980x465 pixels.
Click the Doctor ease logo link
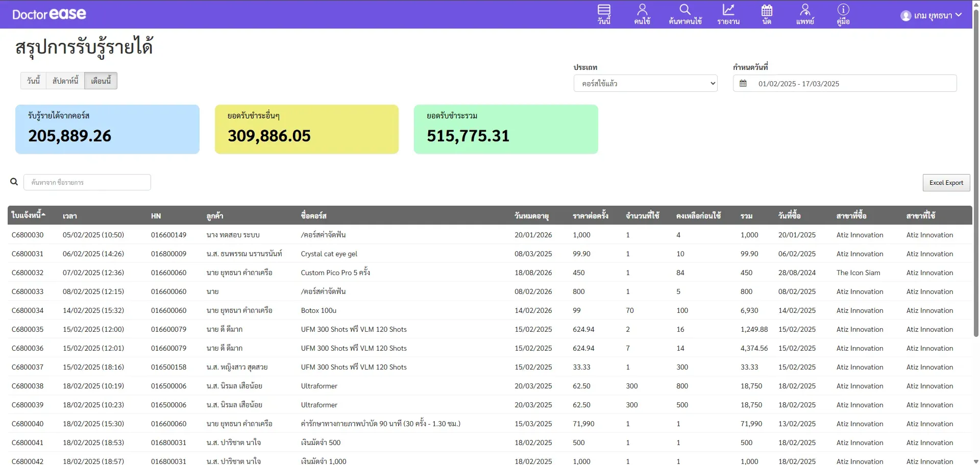coord(49,14)
